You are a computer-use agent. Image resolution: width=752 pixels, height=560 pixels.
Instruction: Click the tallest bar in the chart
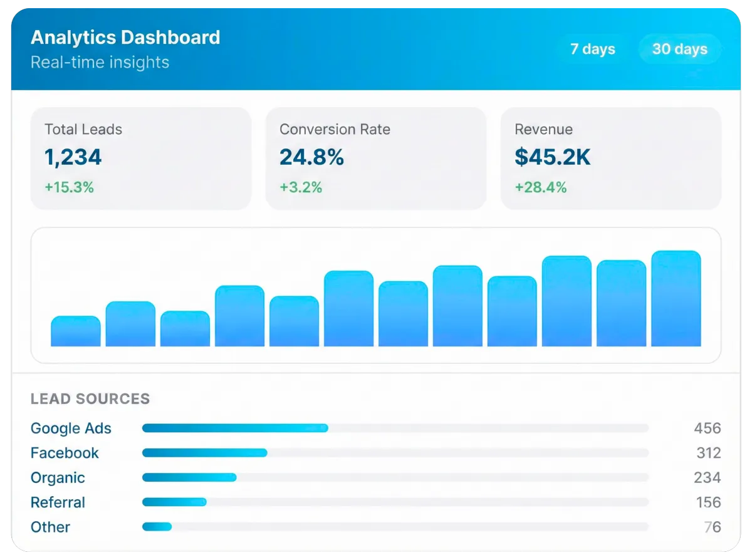click(676, 299)
